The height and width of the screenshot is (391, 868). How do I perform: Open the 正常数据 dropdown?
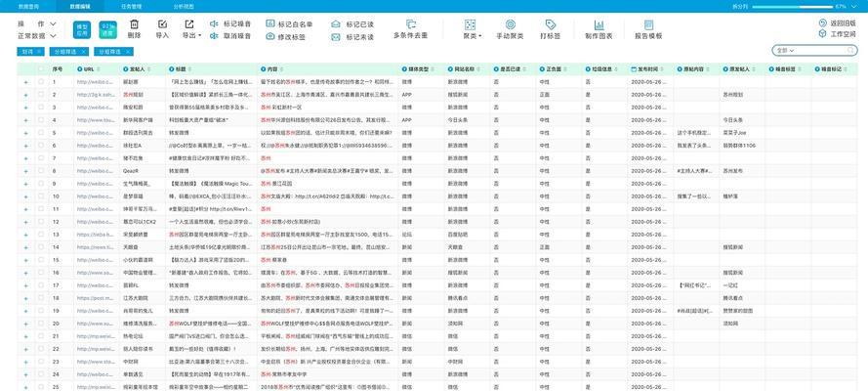tap(37, 36)
